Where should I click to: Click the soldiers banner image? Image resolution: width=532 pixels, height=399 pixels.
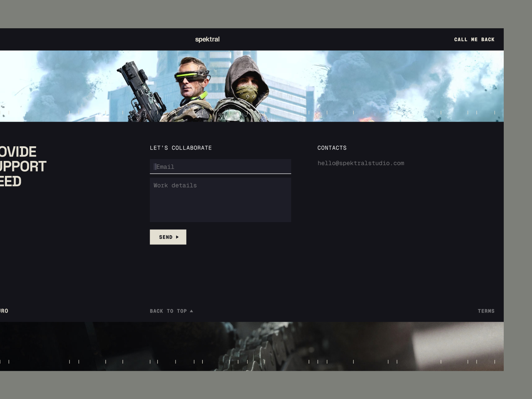(252, 86)
